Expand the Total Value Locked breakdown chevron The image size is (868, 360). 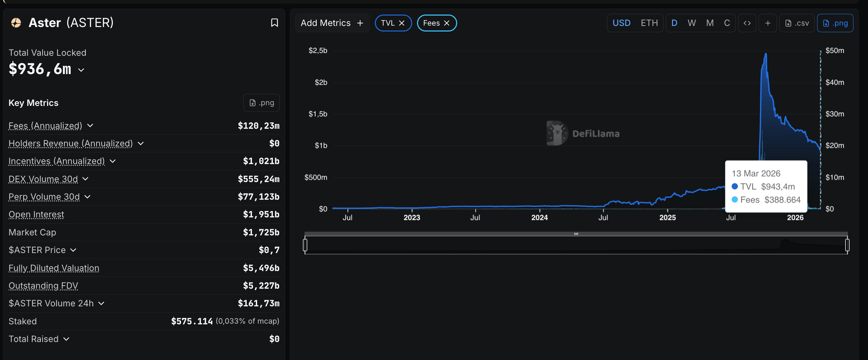point(81,70)
